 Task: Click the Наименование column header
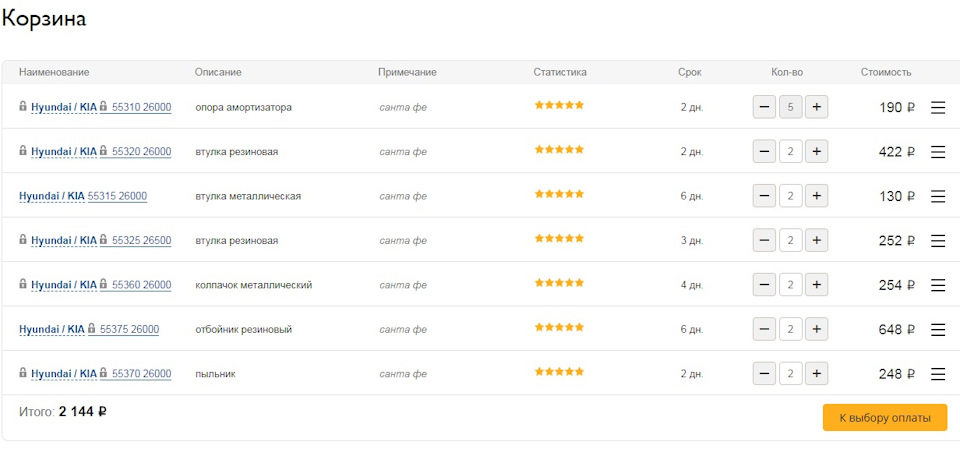(54, 72)
